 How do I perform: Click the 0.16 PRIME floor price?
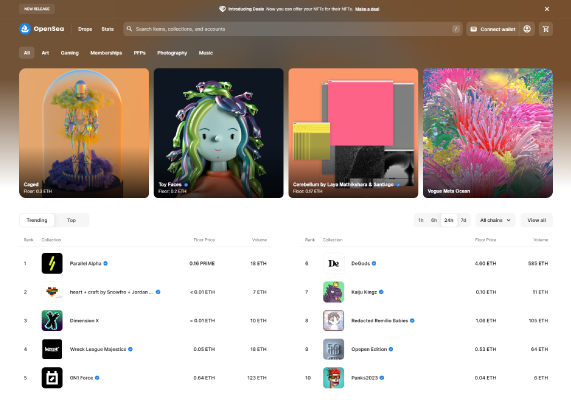click(202, 263)
